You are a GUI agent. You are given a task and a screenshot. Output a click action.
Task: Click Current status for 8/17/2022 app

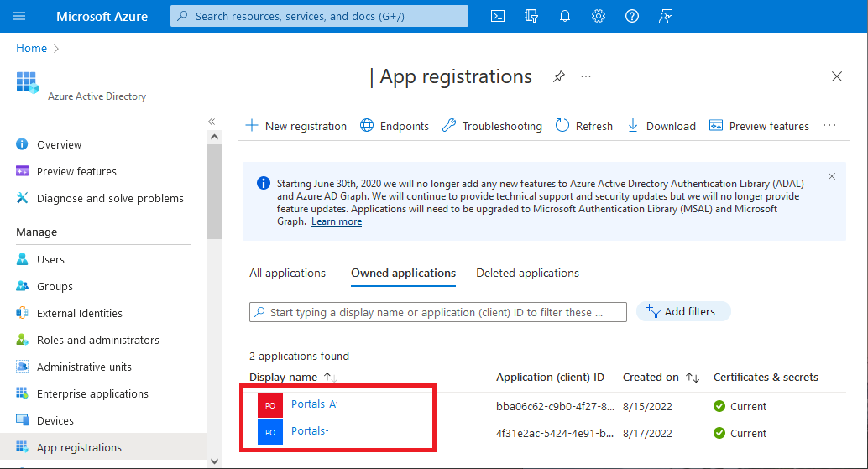tap(740, 434)
